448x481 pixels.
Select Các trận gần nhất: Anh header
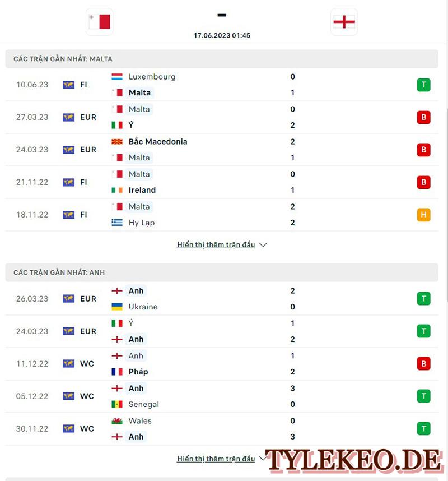[x=222, y=272]
